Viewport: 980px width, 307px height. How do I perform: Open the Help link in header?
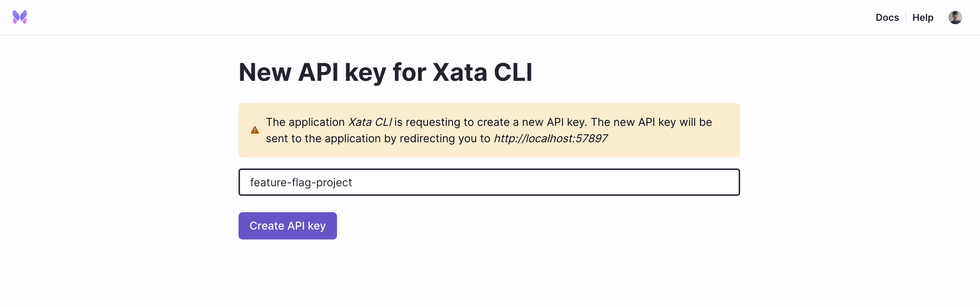(x=922, y=17)
